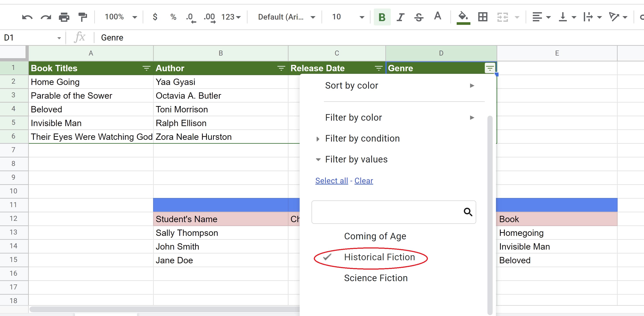Open the Fill color paint bucket

pyautogui.click(x=463, y=17)
